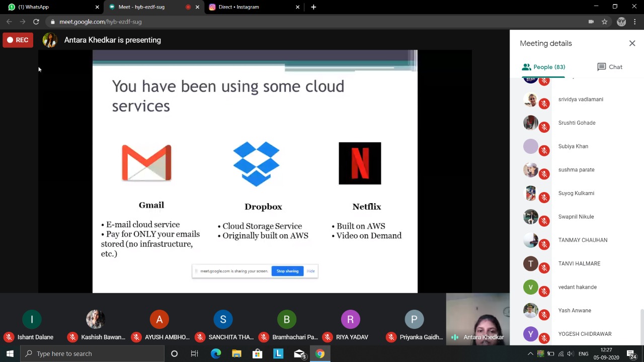Close the Instagram browser tab
This screenshot has width=644, height=362.
tap(297, 7)
